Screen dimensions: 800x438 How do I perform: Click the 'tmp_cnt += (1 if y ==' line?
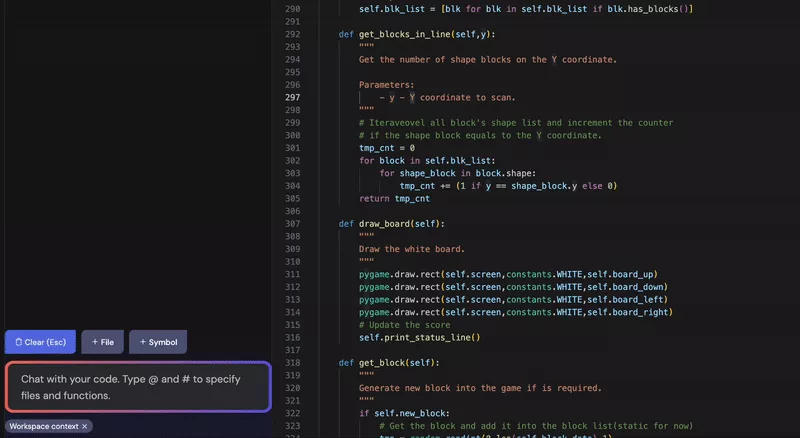[508, 186]
